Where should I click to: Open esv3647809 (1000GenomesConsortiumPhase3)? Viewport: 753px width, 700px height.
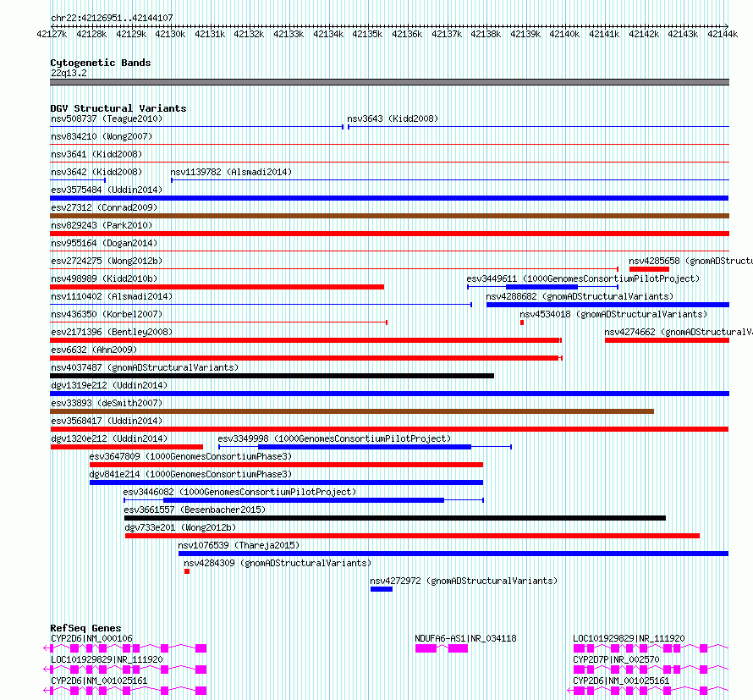(x=190, y=456)
